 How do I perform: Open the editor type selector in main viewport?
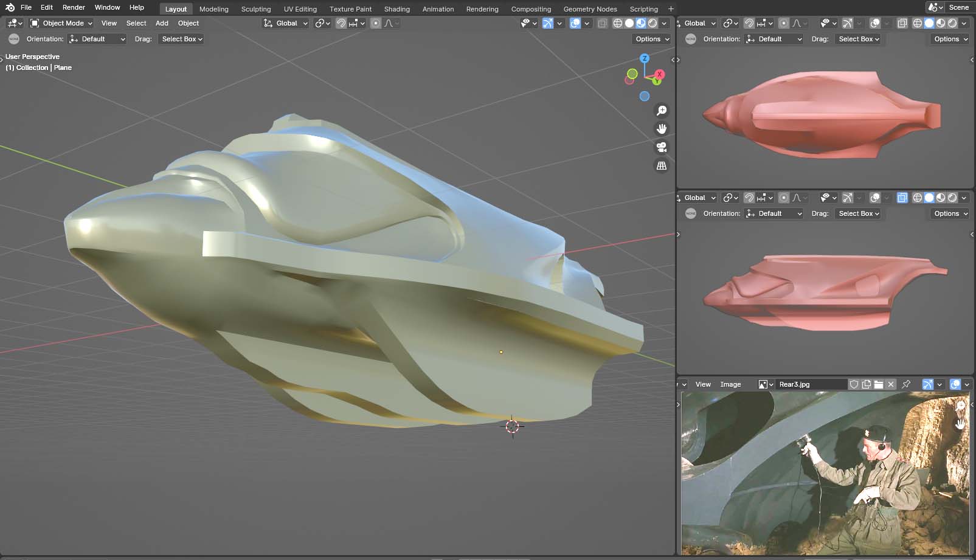point(15,23)
